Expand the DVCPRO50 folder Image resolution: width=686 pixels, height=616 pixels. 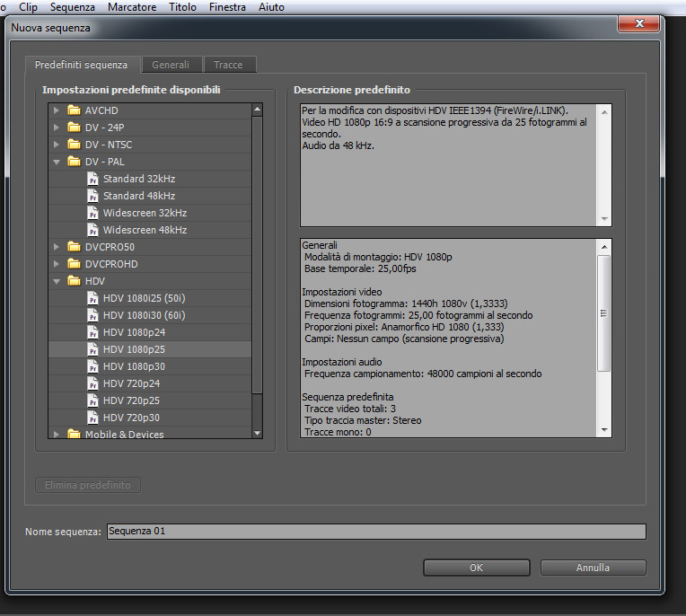56,247
